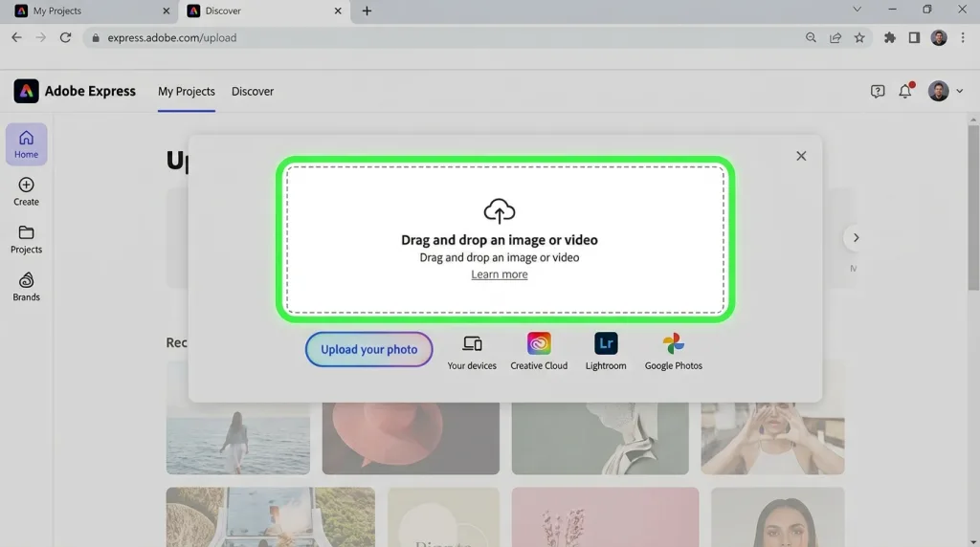Image resolution: width=980 pixels, height=547 pixels.
Task: Close the Discover browser tab
Action: pyautogui.click(x=338, y=11)
